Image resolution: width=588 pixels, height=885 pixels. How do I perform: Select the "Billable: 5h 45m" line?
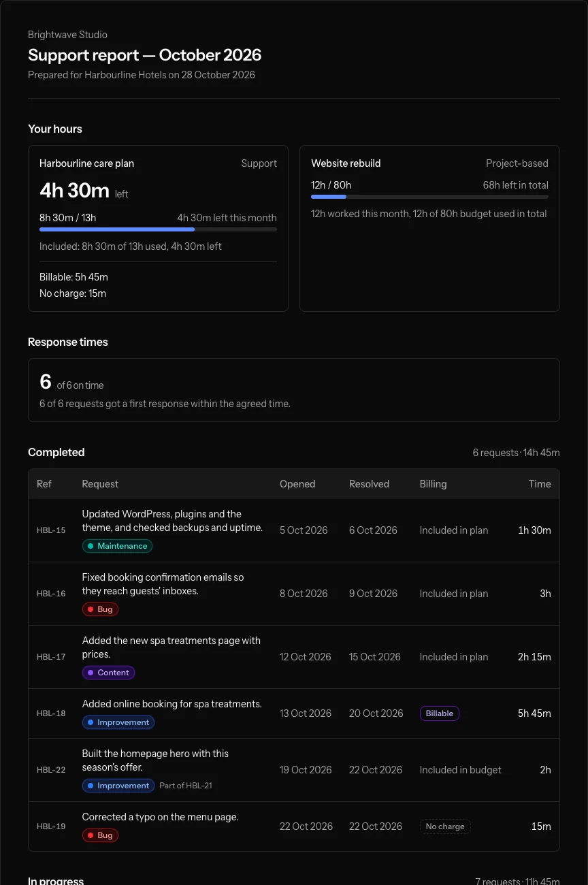click(x=73, y=277)
